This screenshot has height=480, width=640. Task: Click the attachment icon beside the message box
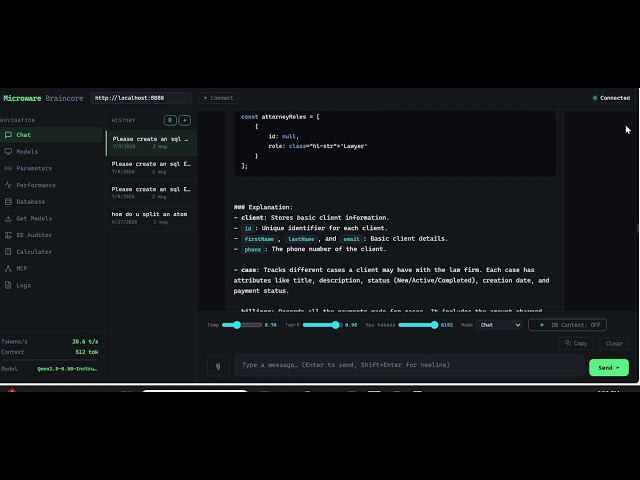218,366
